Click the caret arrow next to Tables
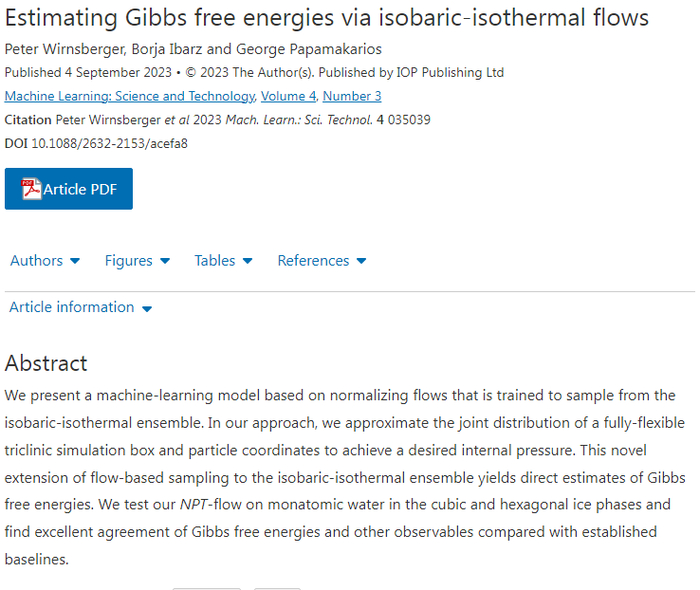The width and height of the screenshot is (700, 590). 247,261
